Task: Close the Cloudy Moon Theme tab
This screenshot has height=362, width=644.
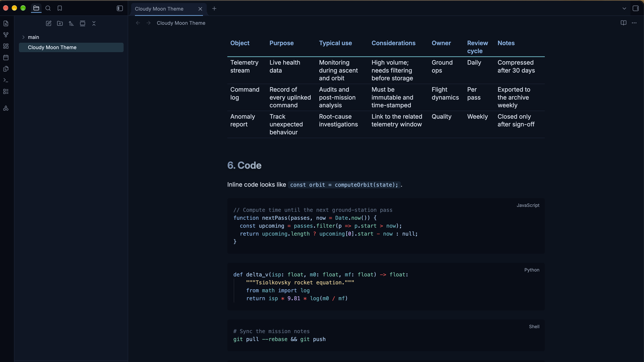Action: coord(200,9)
